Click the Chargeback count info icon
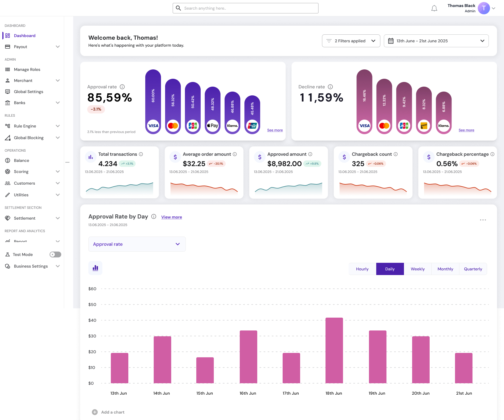Image resolution: width=504 pixels, height=420 pixels. pyautogui.click(x=395, y=154)
